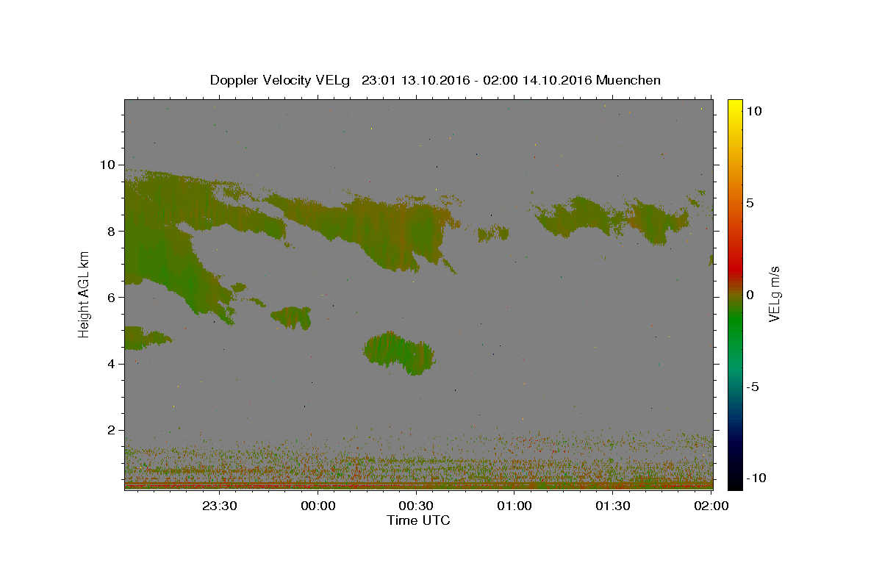The image size is (882, 588).
Task: Click the 02:00 time axis label
Action: (711, 506)
